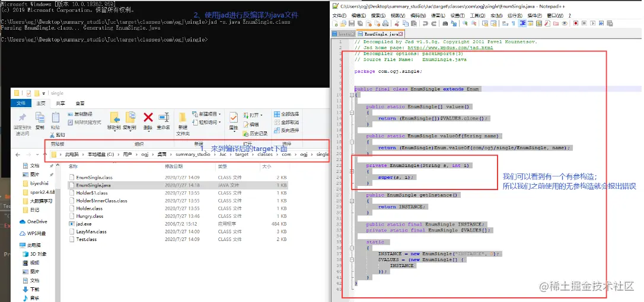Collapse fold marker of values() method
The image size is (644, 302).
pos(352,113)
